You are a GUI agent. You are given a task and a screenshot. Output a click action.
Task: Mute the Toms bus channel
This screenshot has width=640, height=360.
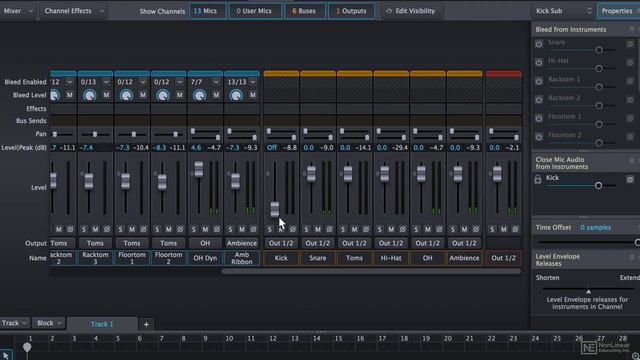(x=354, y=229)
